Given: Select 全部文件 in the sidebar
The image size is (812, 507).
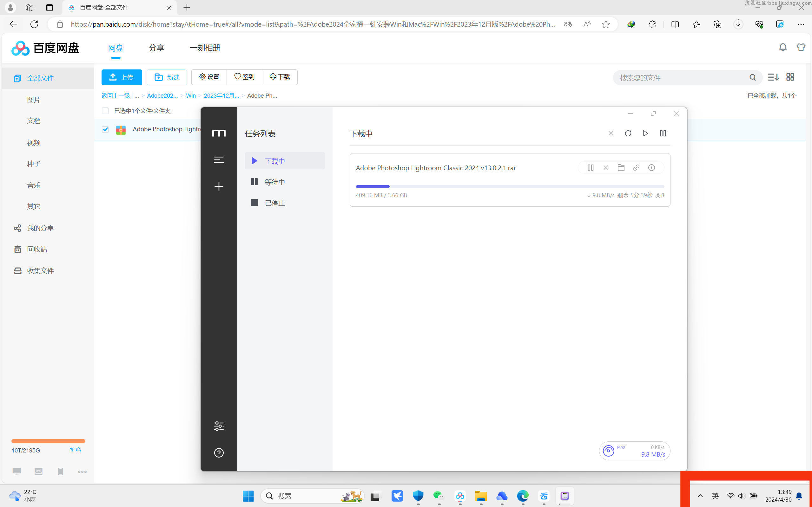Looking at the screenshot, I should click(48, 78).
